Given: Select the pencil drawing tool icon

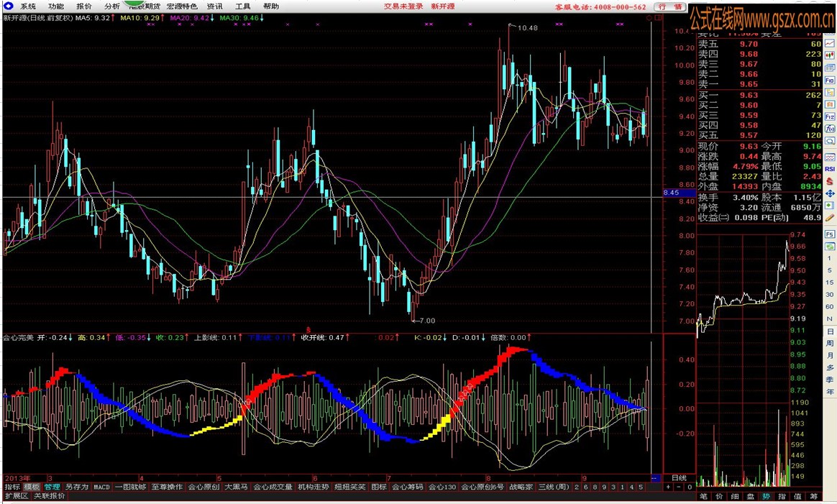Looking at the screenshot, I should click(x=830, y=217).
